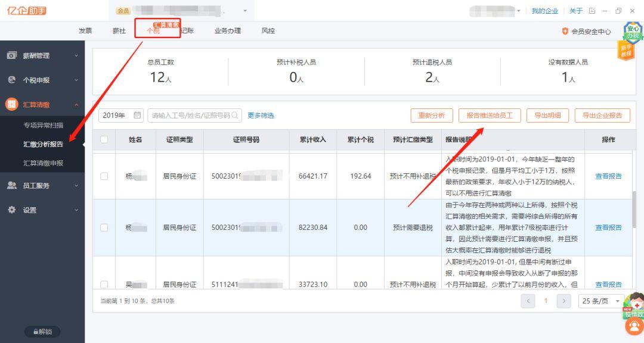Viewport: 644px width, 343px height.
Task: Click the 会员安全中心 shield icon
Action: [565, 31]
